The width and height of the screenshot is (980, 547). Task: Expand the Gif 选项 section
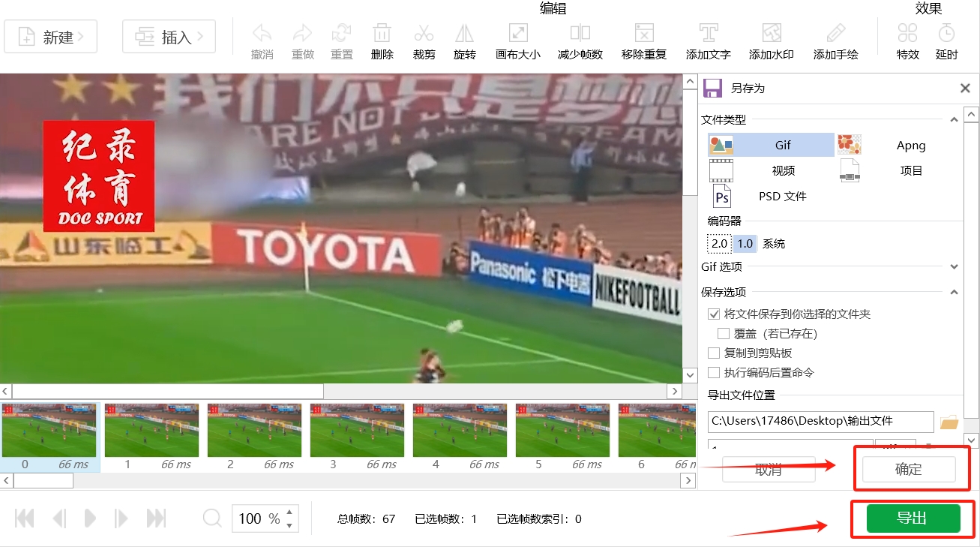tap(954, 266)
